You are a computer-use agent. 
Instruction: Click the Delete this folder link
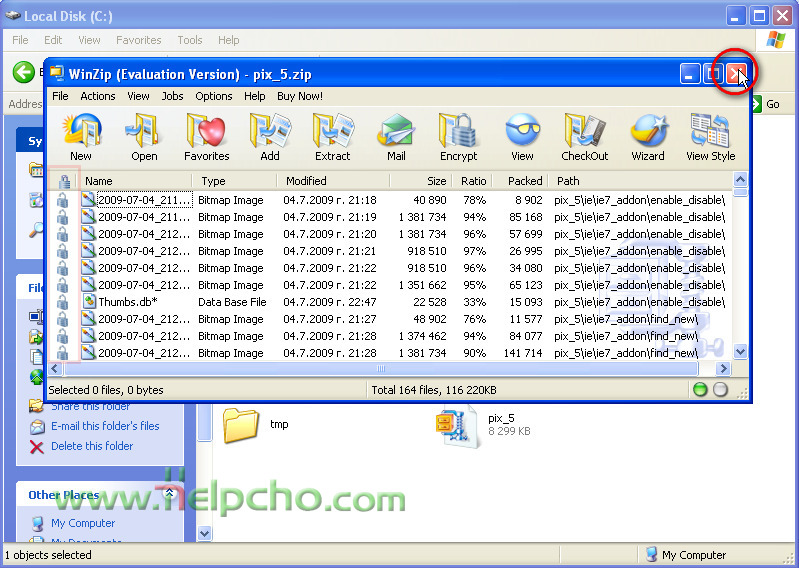(92, 446)
